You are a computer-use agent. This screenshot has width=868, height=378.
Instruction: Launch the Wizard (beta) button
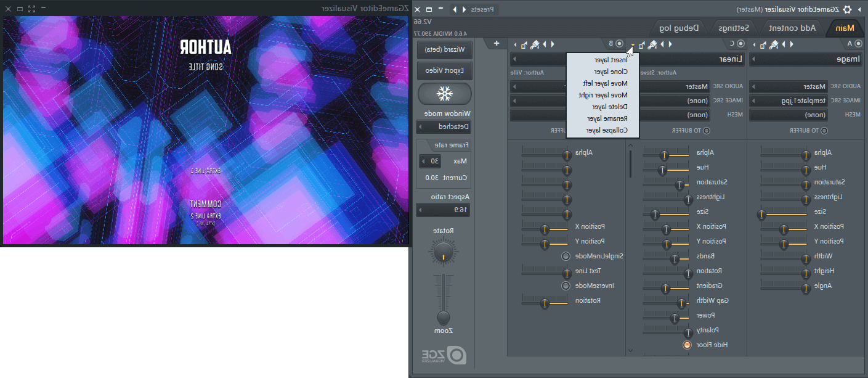tap(444, 49)
